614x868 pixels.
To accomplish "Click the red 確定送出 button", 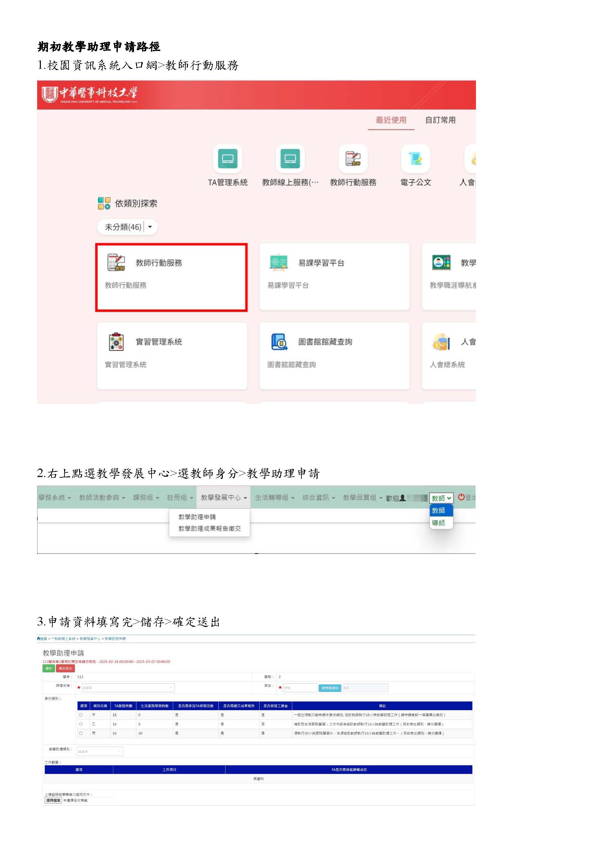I will tap(65, 668).
